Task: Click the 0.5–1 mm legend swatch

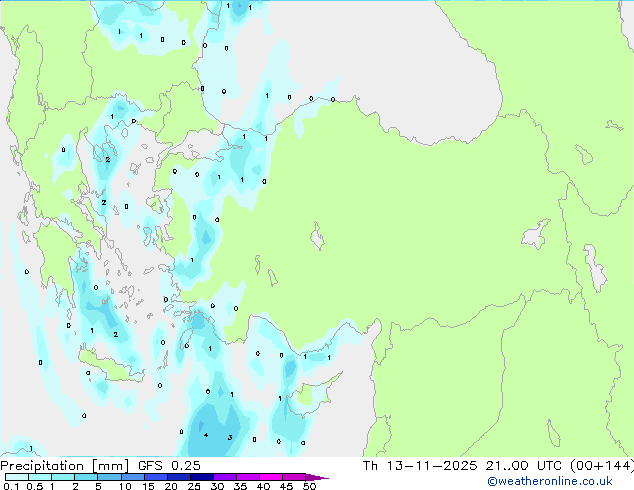Action: click(40, 477)
